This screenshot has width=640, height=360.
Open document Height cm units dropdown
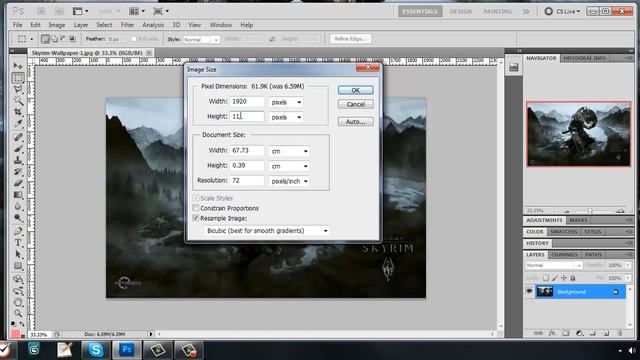coord(289,166)
